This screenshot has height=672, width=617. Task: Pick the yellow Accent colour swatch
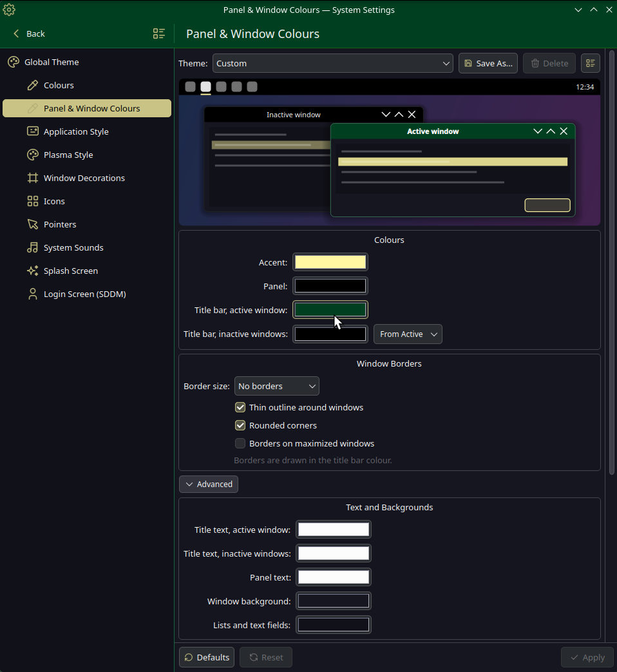pyautogui.click(x=330, y=262)
